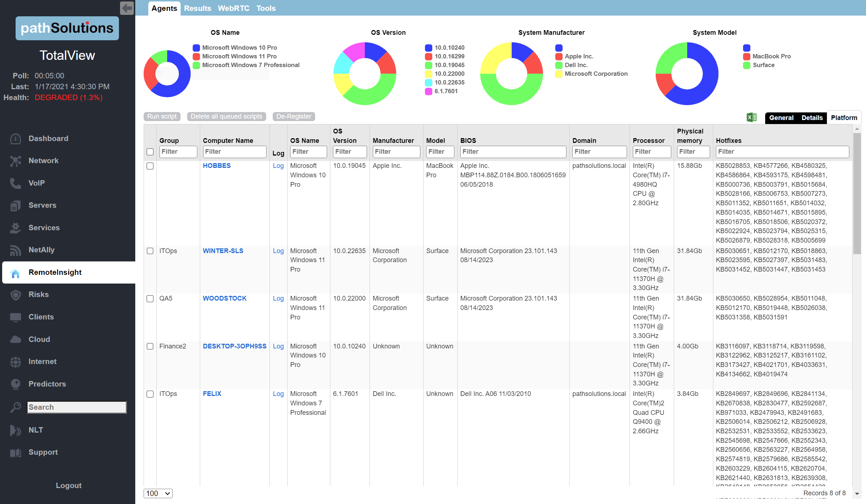Open NetAlly in the sidebar

click(41, 250)
